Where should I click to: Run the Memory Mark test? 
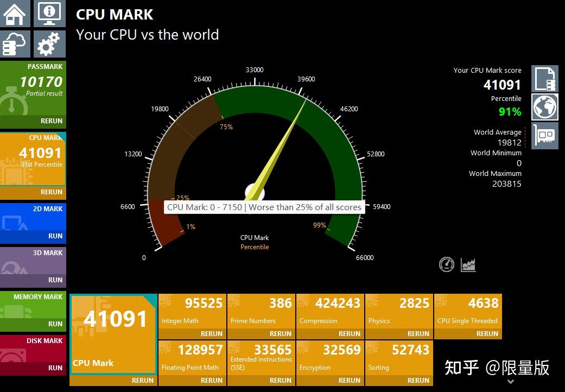(55, 324)
